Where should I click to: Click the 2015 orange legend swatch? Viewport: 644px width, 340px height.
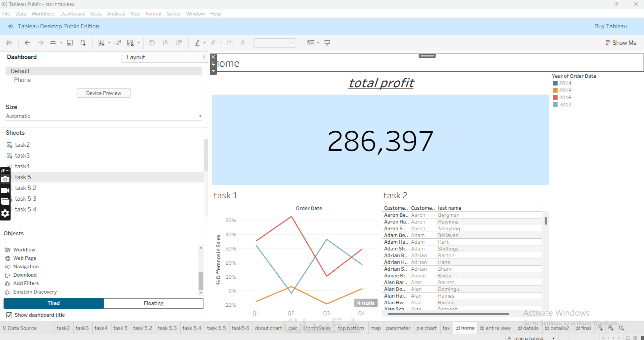click(x=555, y=90)
